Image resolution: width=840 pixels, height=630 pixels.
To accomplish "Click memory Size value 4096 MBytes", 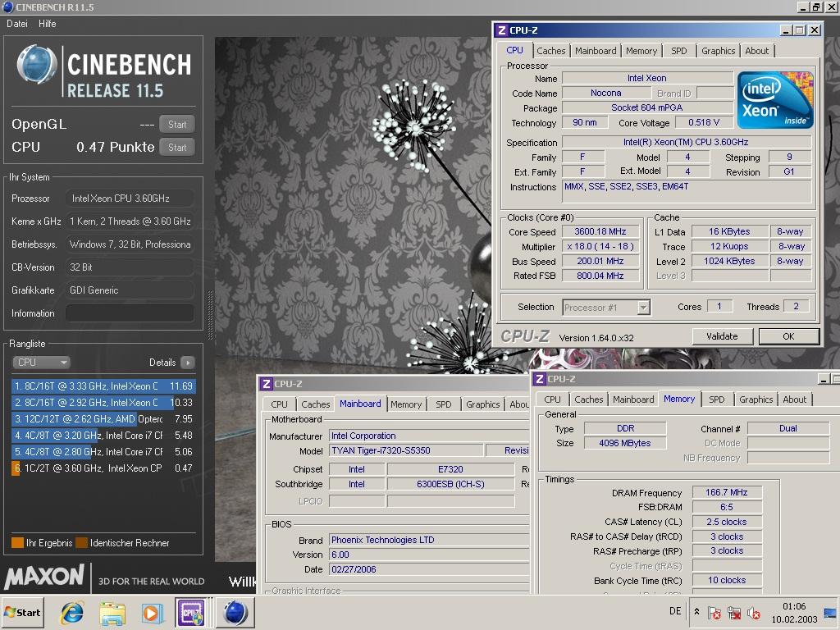I will (x=624, y=443).
